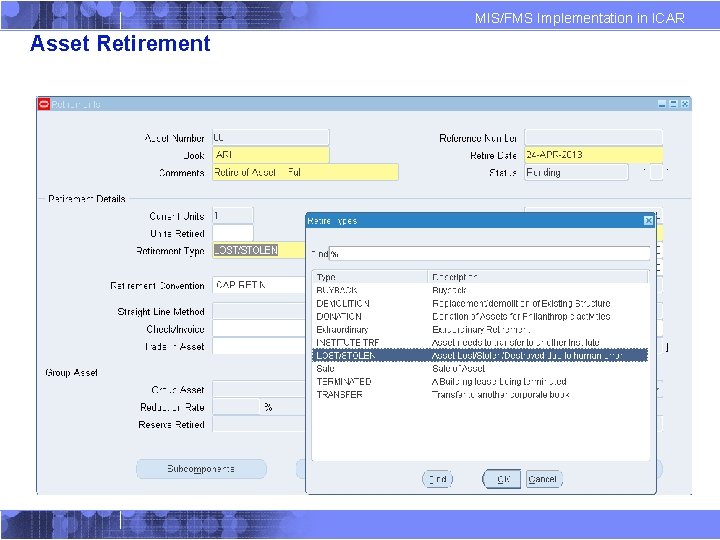
Task: Click the Straight Line Method field
Action: tap(258, 311)
